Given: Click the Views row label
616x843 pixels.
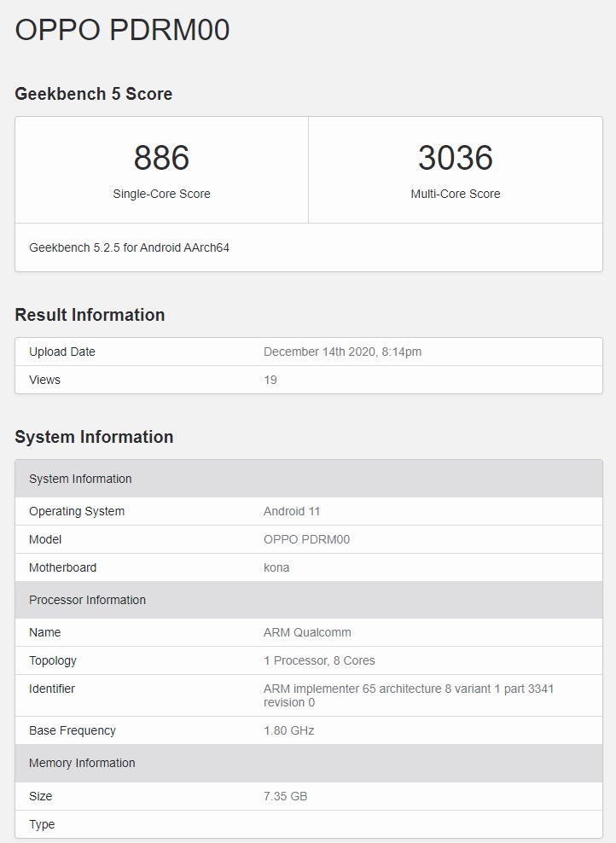Looking at the screenshot, I should click(44, 380).
